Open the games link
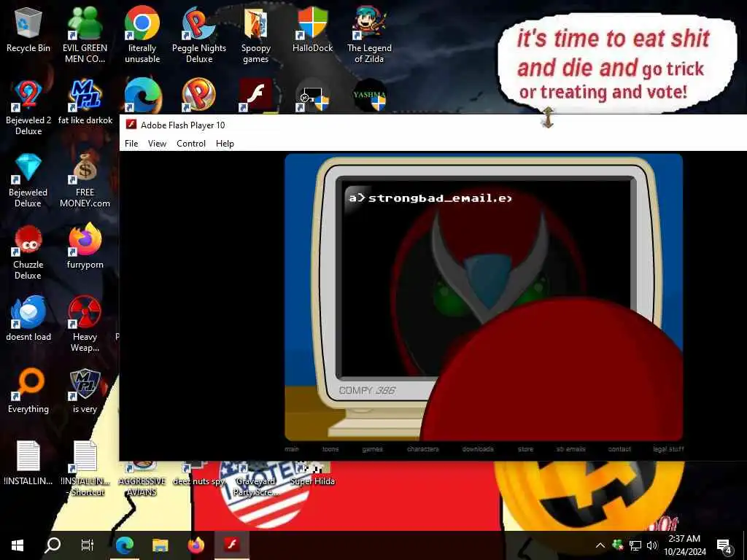The image size is (747, 560). (x=372, y=449)
